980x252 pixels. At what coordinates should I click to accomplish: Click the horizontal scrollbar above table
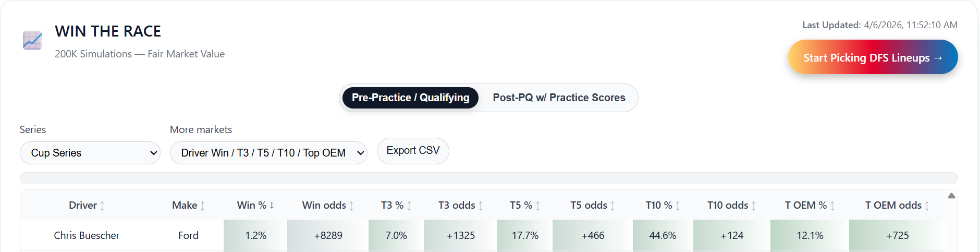click(488, 178)
